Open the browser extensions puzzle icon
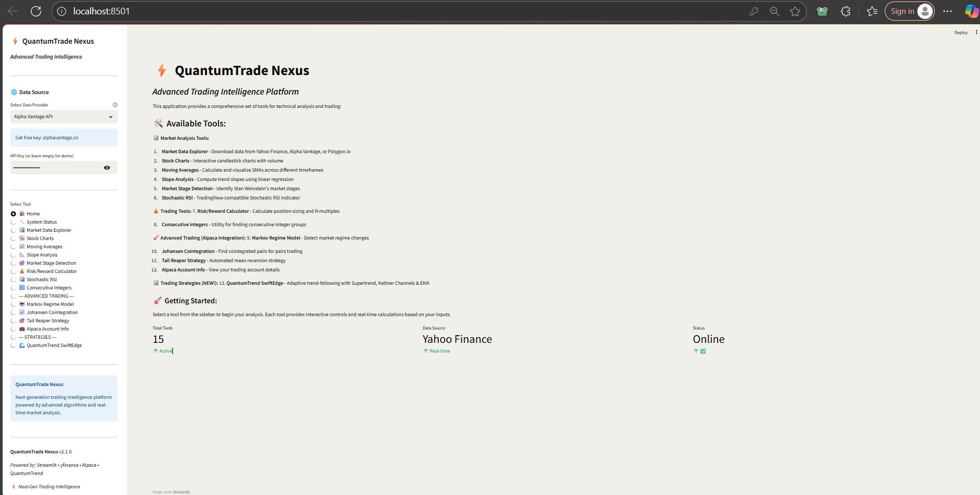Screen dimensions: 980x495 [x=845, y=11]
